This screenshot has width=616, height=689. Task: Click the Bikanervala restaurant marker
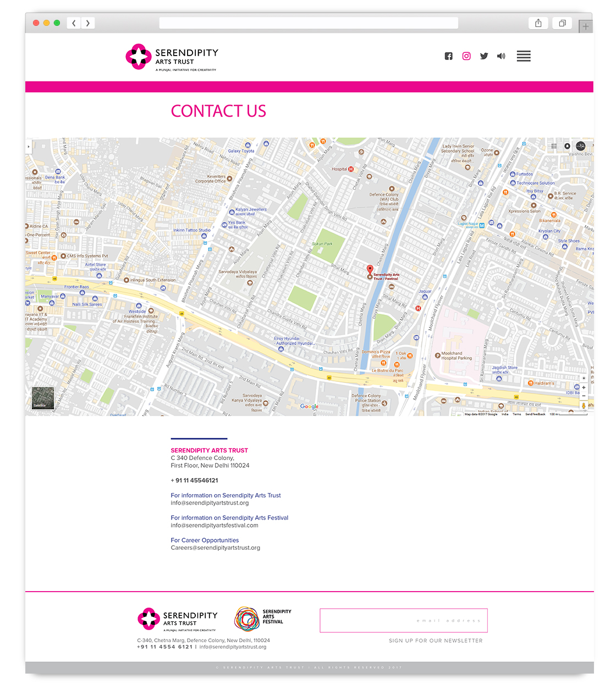[x=553, y=215]
